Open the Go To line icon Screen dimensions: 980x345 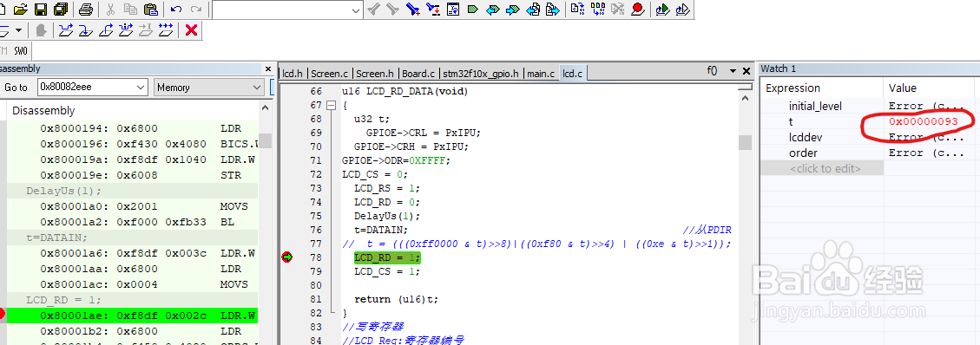453,10
